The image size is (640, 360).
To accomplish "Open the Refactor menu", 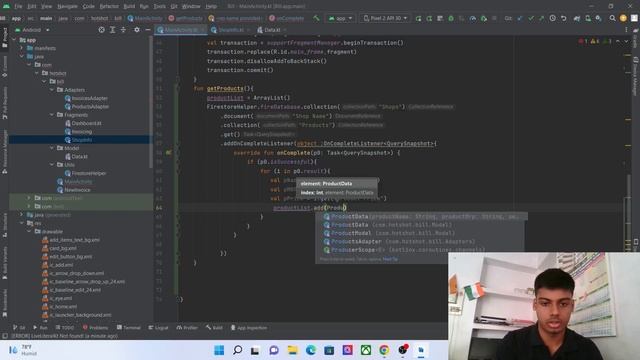I will [x=109, y=7].
